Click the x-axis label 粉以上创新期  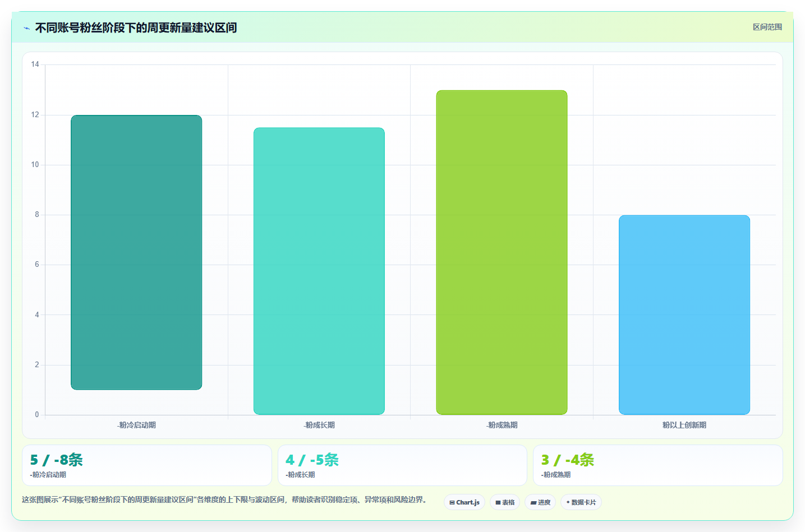(x=684, y=425)
